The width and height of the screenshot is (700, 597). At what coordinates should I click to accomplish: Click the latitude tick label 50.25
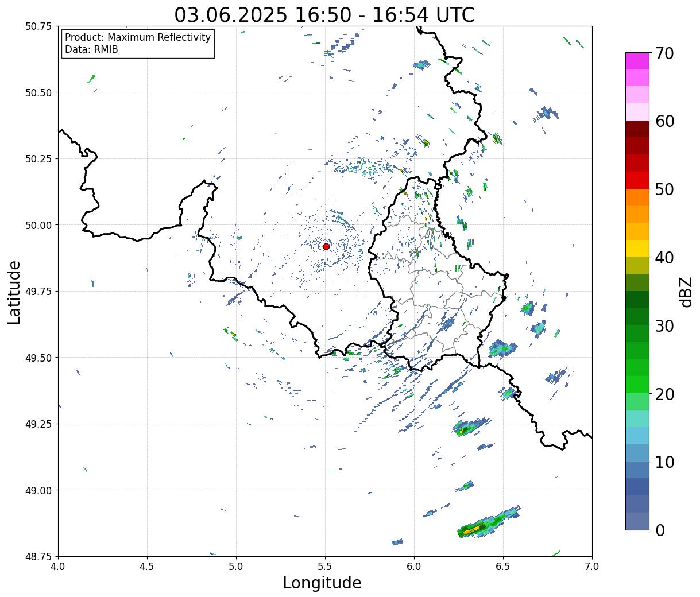click(38, 159)
